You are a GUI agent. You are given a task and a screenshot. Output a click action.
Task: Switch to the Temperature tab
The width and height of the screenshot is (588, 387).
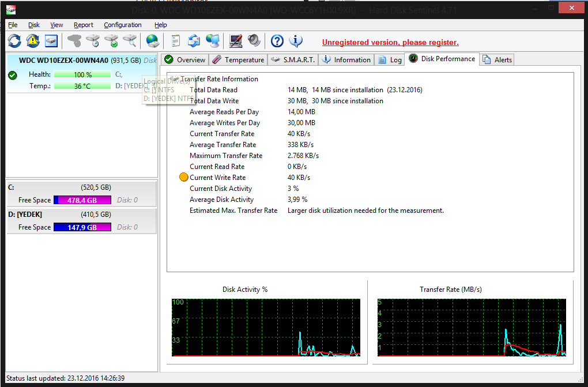click(238, 59)
